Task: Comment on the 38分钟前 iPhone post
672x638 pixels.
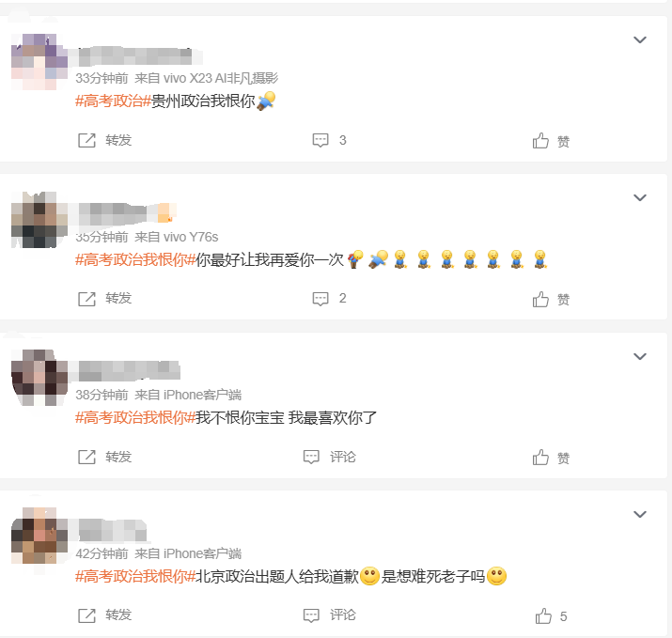Action: pyautogui.click(x=329, y=457)
